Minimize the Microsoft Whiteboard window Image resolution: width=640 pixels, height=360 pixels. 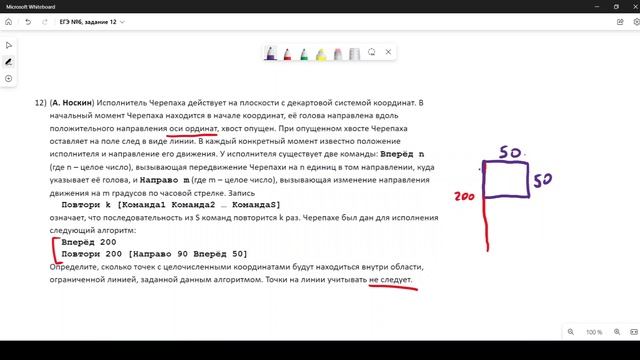point(597,7)
